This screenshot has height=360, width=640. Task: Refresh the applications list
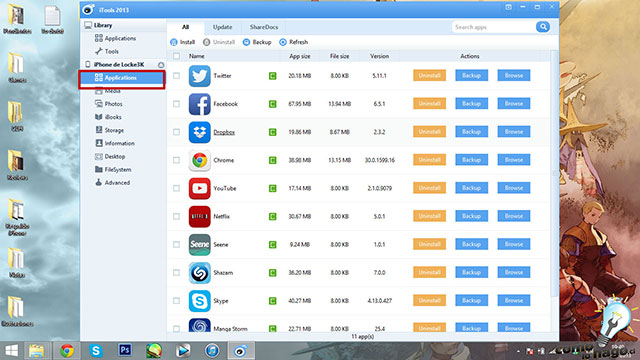[x=293, y=42]
